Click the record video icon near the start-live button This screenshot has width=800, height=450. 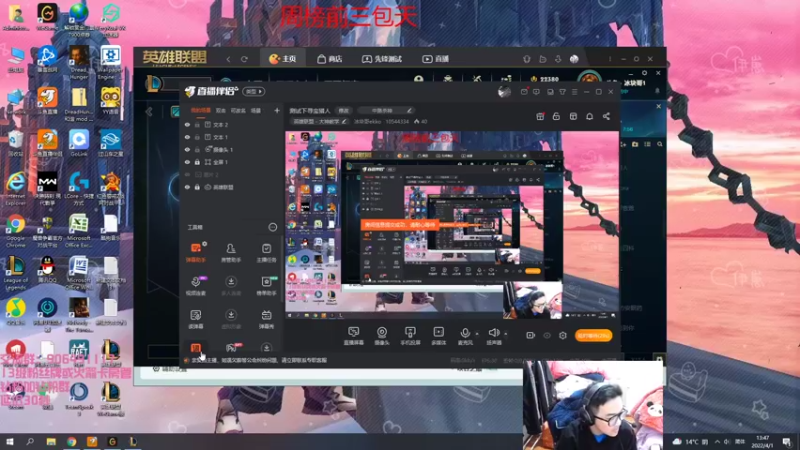(x=531, y=335)
